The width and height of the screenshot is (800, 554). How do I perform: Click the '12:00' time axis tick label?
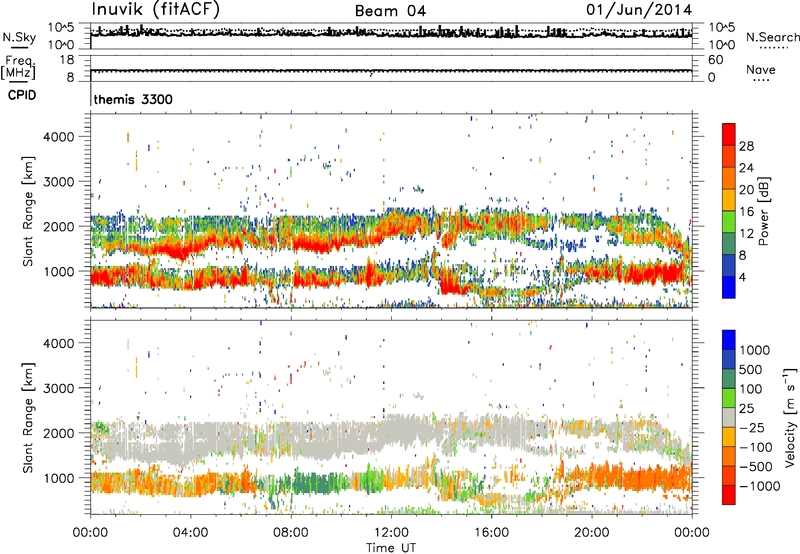pyautogui.click(x=391, y=533)
